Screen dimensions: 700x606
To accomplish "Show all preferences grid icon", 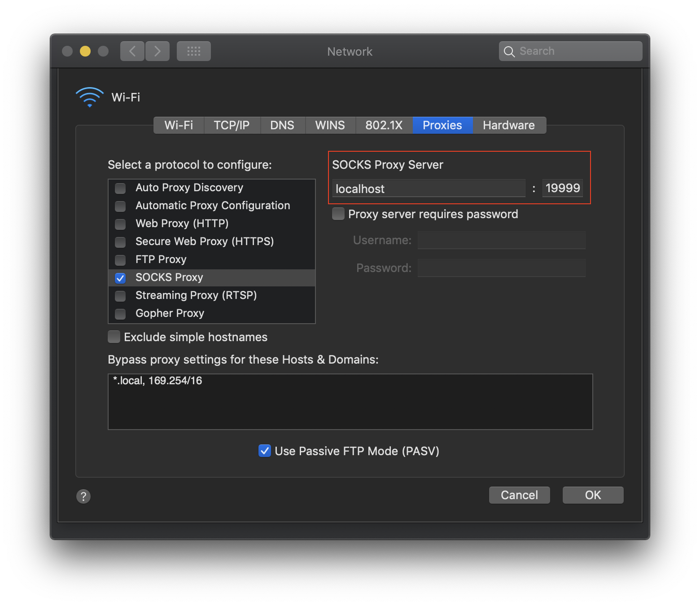I will 194,51.
